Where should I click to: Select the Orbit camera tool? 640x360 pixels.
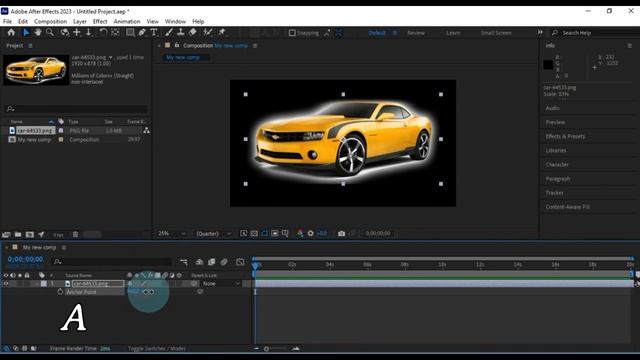(x=64, y=32)
